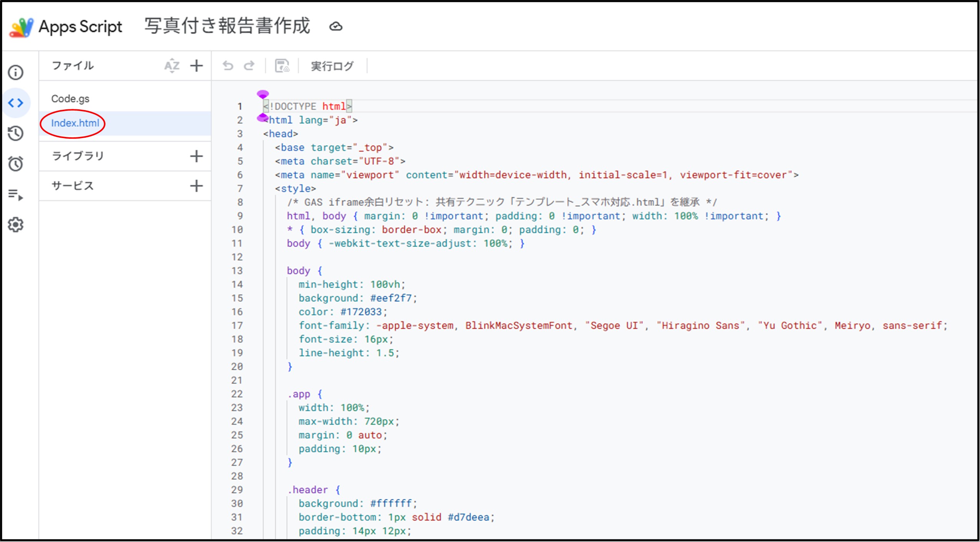Click the <!DOCTYPE html> line
This screenshot has height=542, width=980.
(x=307, y=106)
